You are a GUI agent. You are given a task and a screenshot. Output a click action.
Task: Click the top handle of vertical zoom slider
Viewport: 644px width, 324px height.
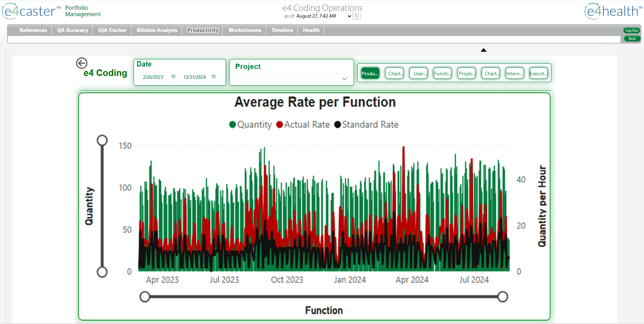102,140
